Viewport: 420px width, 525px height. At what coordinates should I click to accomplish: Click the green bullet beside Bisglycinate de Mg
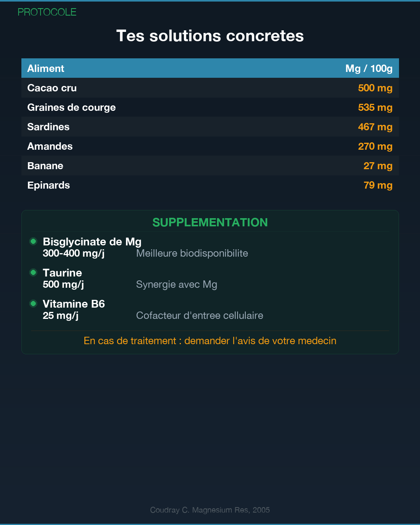point(33,241)
